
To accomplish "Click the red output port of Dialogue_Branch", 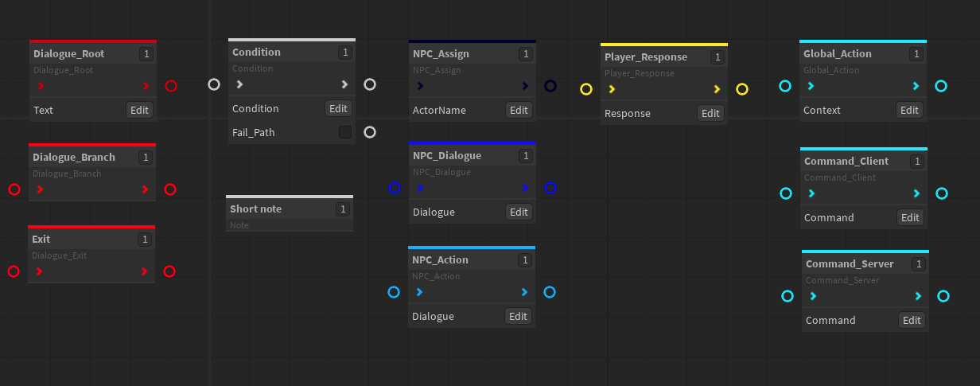I will [170, 189].
